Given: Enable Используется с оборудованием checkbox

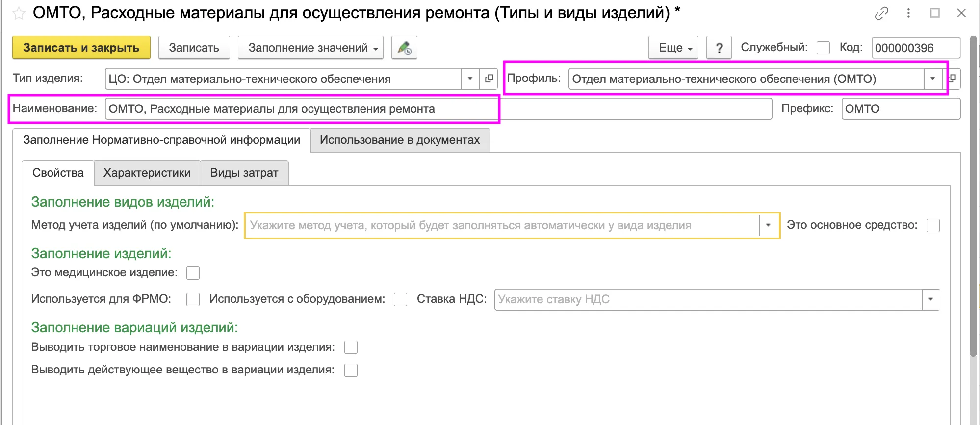Looking at the screenshot, I should click(400, 299).
